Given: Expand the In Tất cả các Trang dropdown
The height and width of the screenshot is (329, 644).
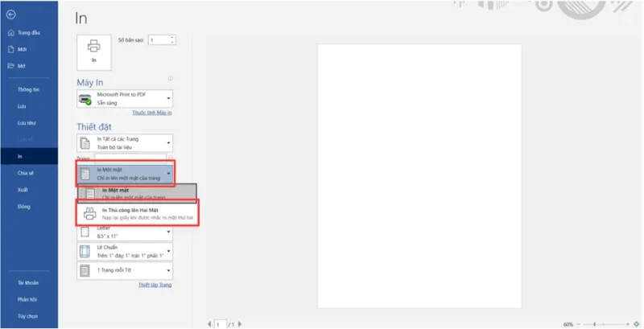Looking at the screenshot, I should [x=125, y=142].
